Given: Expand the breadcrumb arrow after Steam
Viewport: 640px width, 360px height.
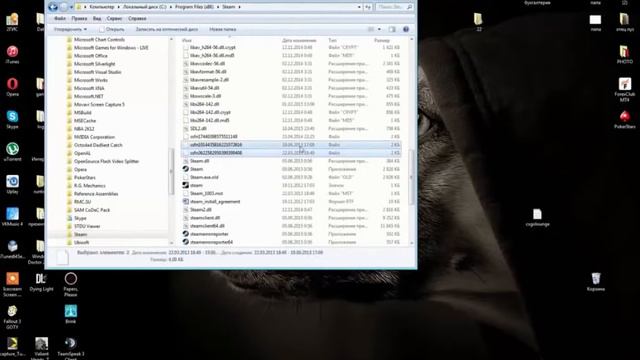Looking at the screenshot, I should click(x=239, y=7).
